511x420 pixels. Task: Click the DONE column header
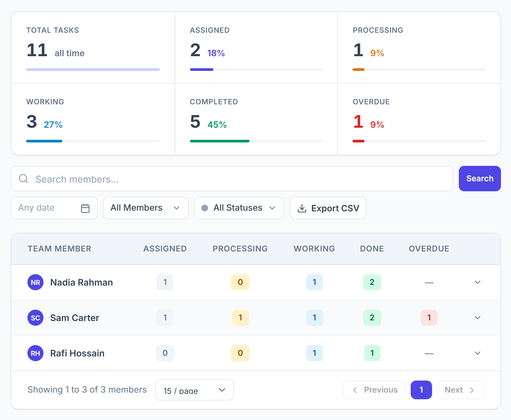tap(372, 249)
